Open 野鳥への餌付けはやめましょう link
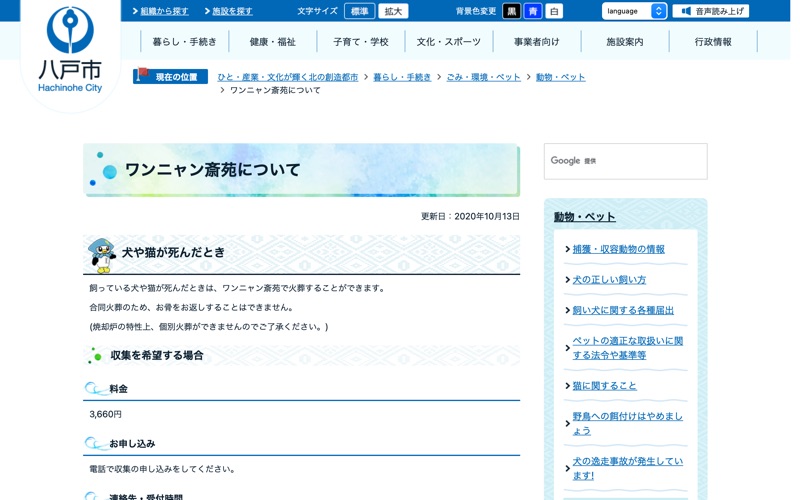This screenshot has height=500, width=800. coord(628,423)
